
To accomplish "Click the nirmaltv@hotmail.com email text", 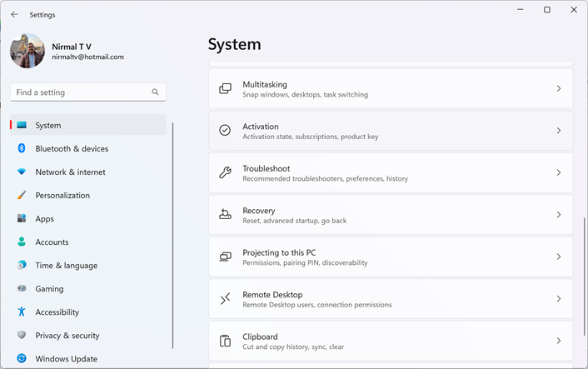I will pyautogui.click(x=87, y=57).
